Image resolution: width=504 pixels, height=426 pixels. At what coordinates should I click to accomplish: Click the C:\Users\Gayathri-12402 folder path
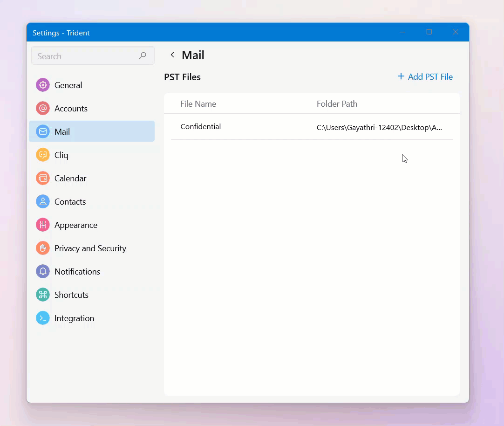coord(379,128)
